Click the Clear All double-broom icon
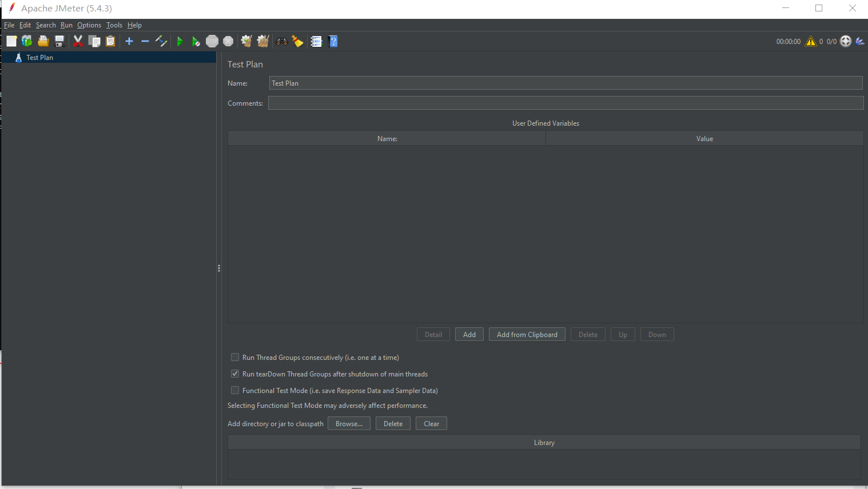 [263, 41]
